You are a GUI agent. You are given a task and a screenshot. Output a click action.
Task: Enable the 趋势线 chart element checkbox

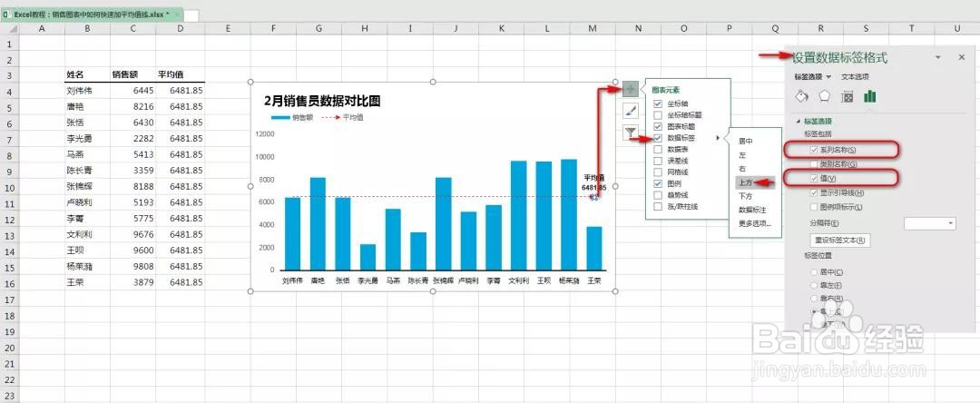(x=658, y=195)
